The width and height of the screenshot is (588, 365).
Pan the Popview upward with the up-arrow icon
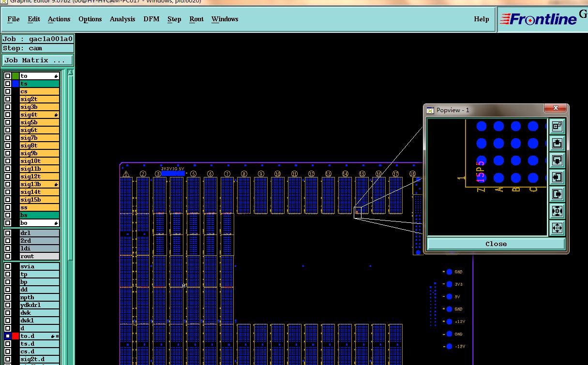(x=557, y=144)
